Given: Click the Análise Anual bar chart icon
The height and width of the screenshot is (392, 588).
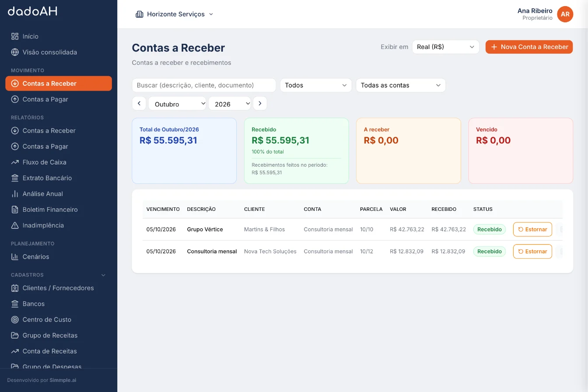Looking at the screenshot, I should 15,194.
